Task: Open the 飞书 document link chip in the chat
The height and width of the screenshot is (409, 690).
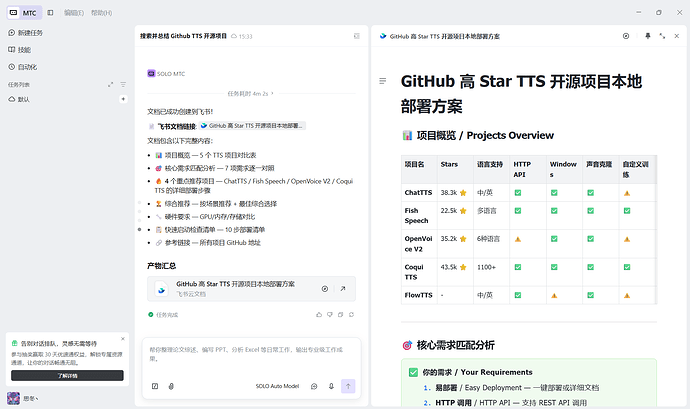Action: [252, 126]
